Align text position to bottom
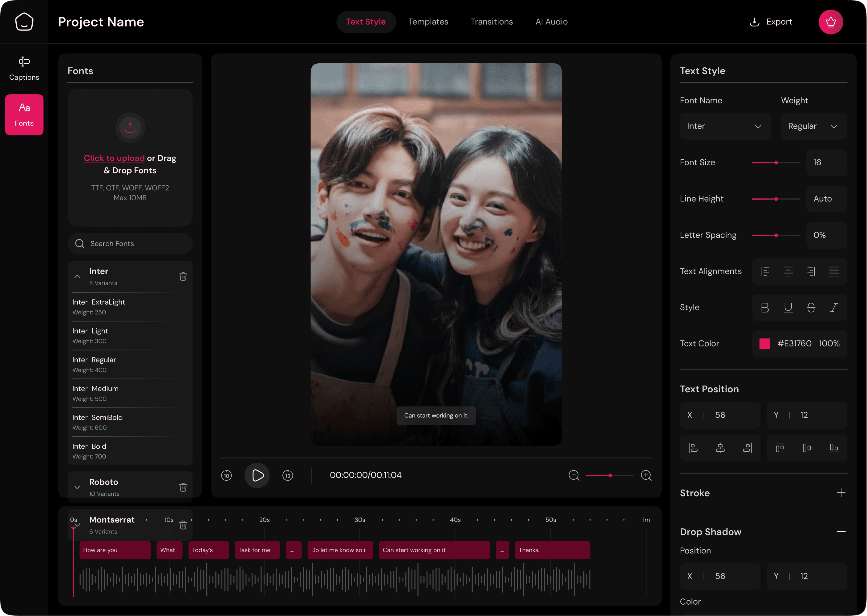 tap(834, 448)
